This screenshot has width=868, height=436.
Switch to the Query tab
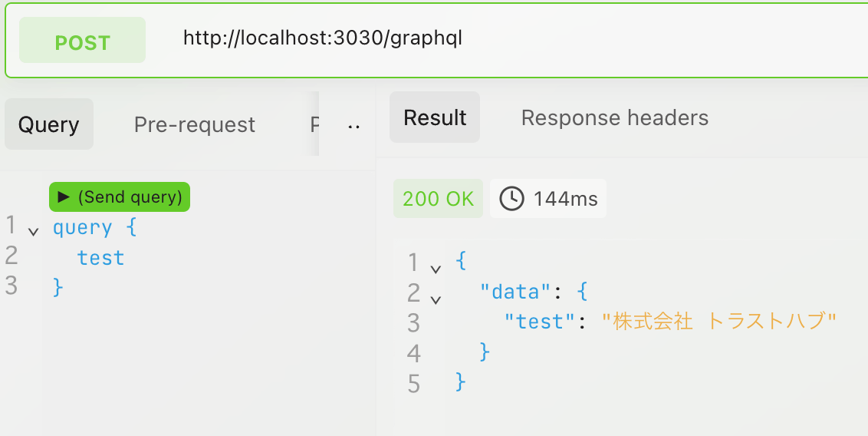click(49, 124)
